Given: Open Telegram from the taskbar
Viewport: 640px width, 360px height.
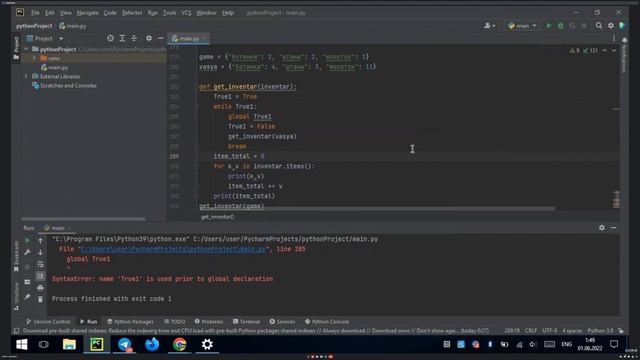Looking at the screenshot, I should click(x=124, y=344).
